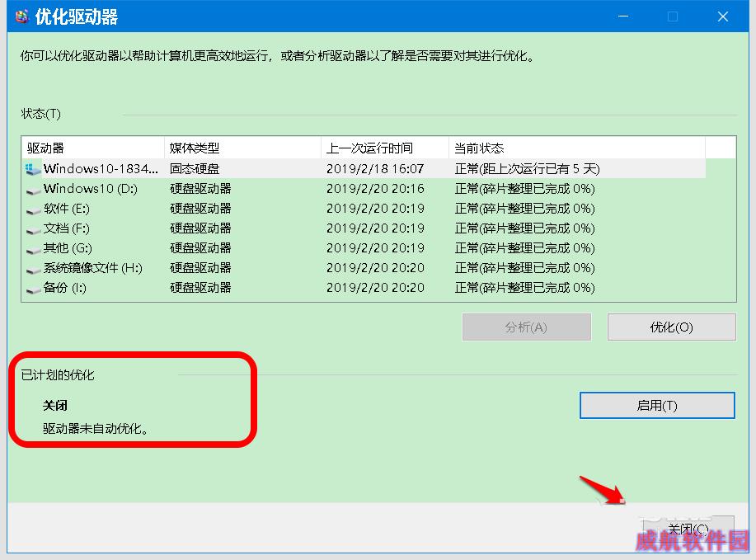This screenshot has width=756, height=560.
Task: Choose the 备份 (I:) drive icon
Action: [33, 289]
